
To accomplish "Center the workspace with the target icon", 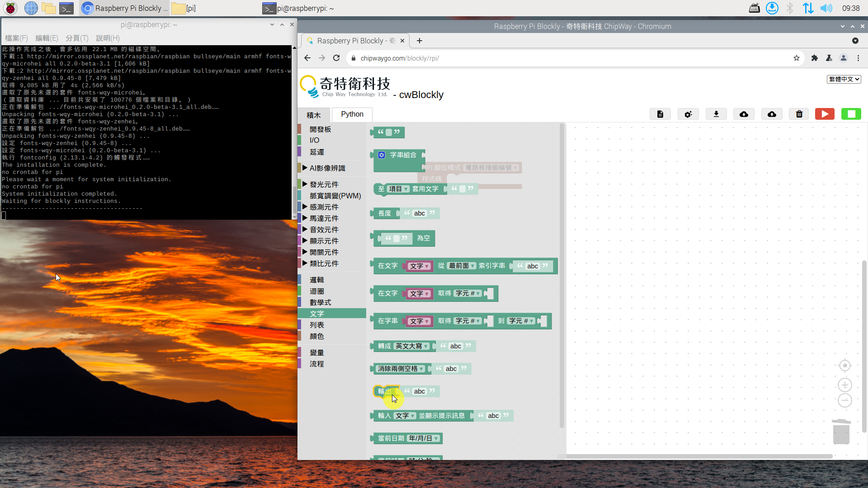I will click(x=844, y=366).
